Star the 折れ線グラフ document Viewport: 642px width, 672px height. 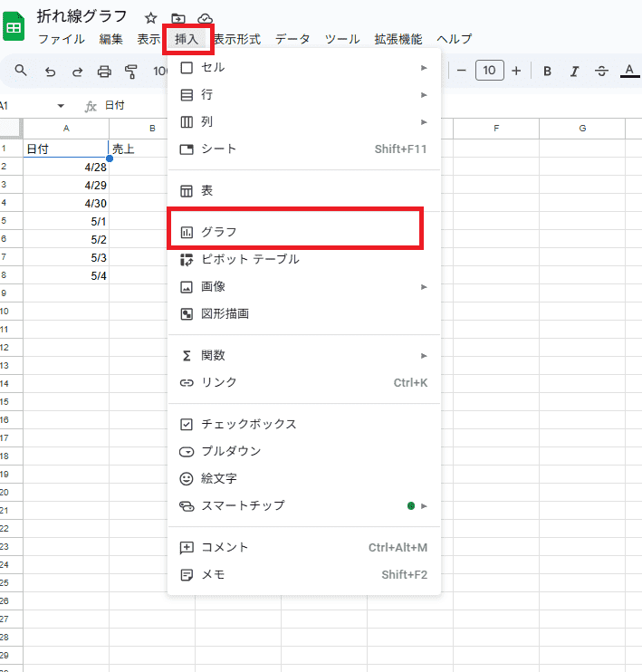(x=150, y=18)
